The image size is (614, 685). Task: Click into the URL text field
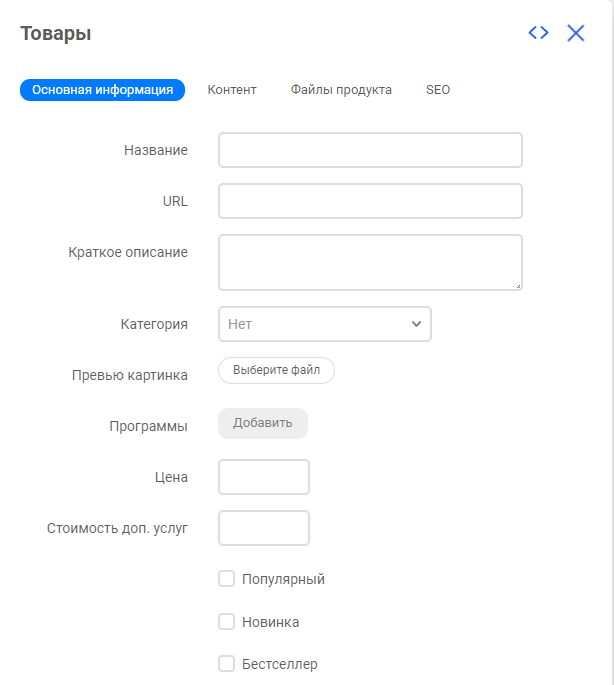[370, 201]
